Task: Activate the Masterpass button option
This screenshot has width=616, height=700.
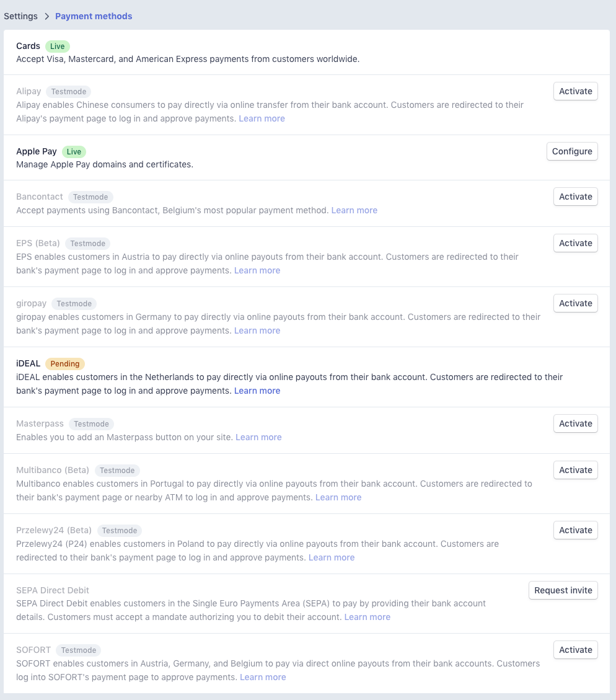Action: 575,423
